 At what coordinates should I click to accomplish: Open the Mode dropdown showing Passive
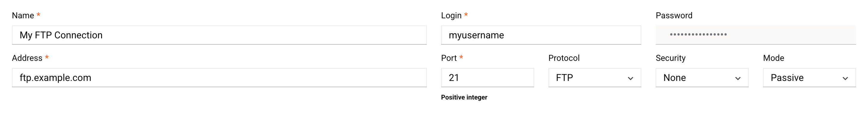pos(809,77)
